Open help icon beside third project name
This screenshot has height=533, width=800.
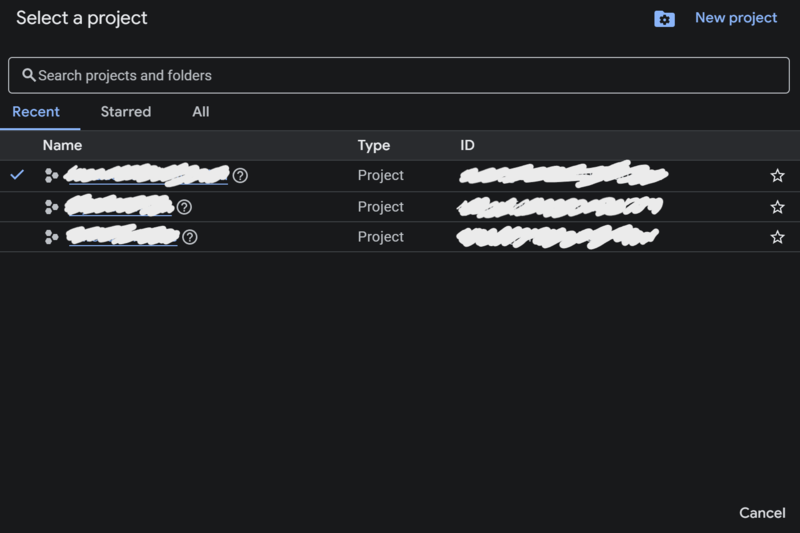tap(190, 237)
